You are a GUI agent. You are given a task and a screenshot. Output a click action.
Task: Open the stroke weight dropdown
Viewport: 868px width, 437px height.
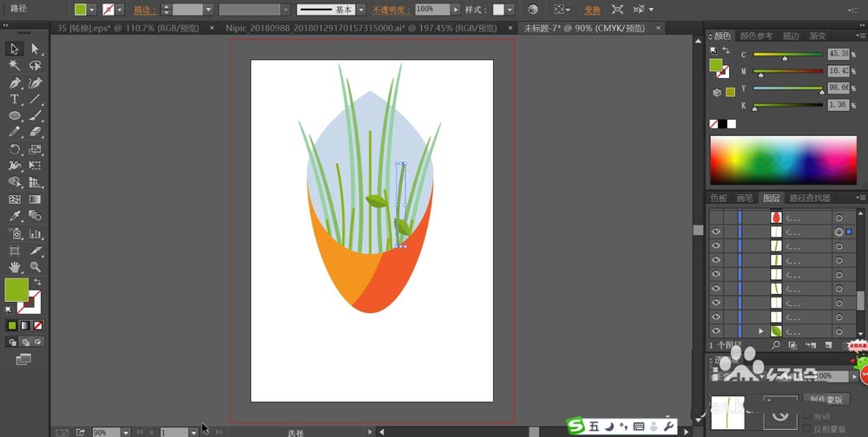click(x=208, y=10)
